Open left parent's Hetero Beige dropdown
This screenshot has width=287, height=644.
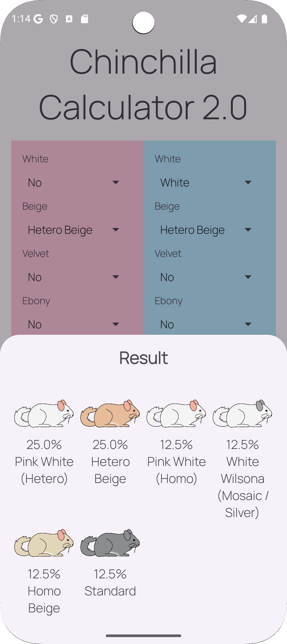pos(74,230)
